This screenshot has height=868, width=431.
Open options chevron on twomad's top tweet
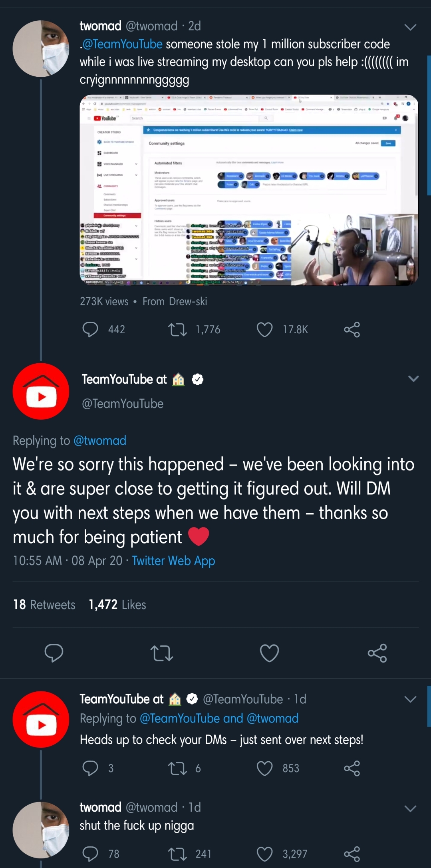pos(410,27)
